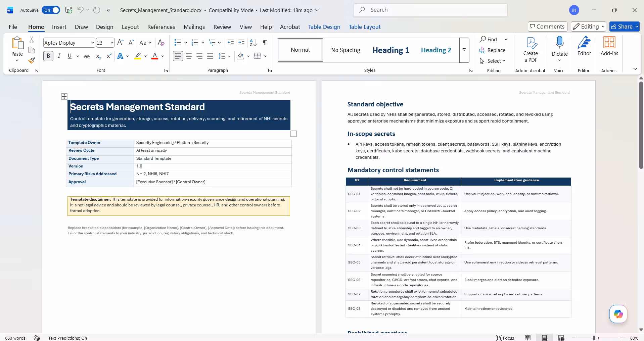Click the Share button
Screen dimensions: 644x341
625,27
